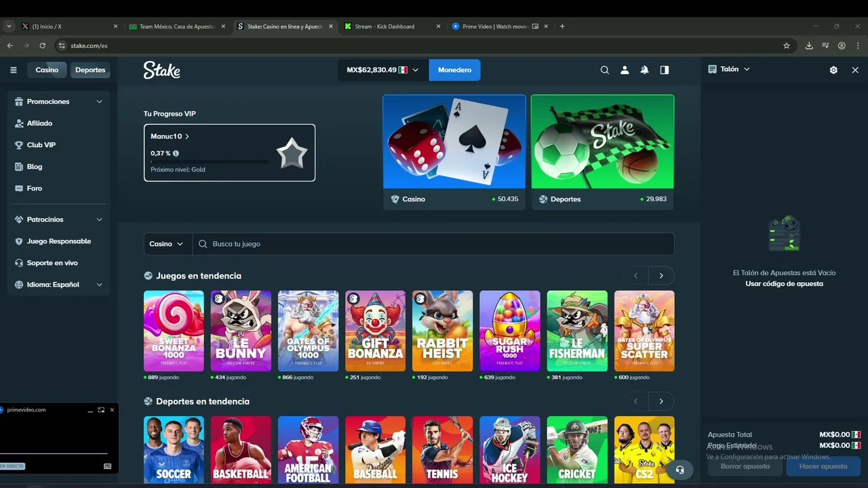The height and width of the screenshot is (488, 868).
Task: Click the Hacer apuesta button
Action: [x=823, y=466]
